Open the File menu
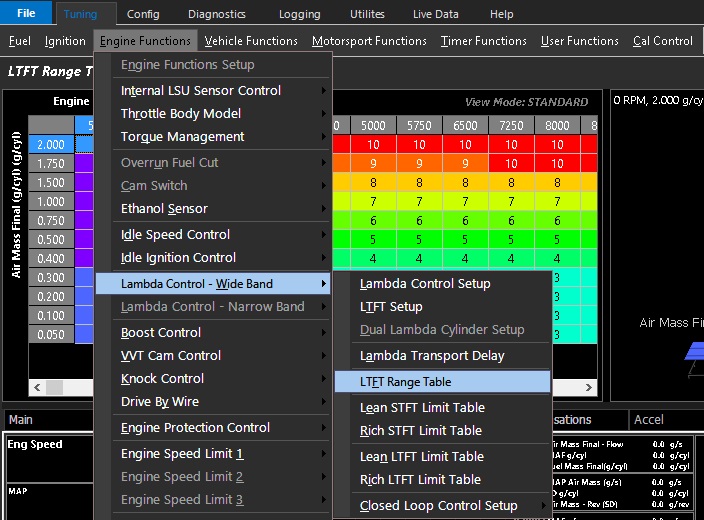This screenshot has height=520, width=704. (26, 13)
